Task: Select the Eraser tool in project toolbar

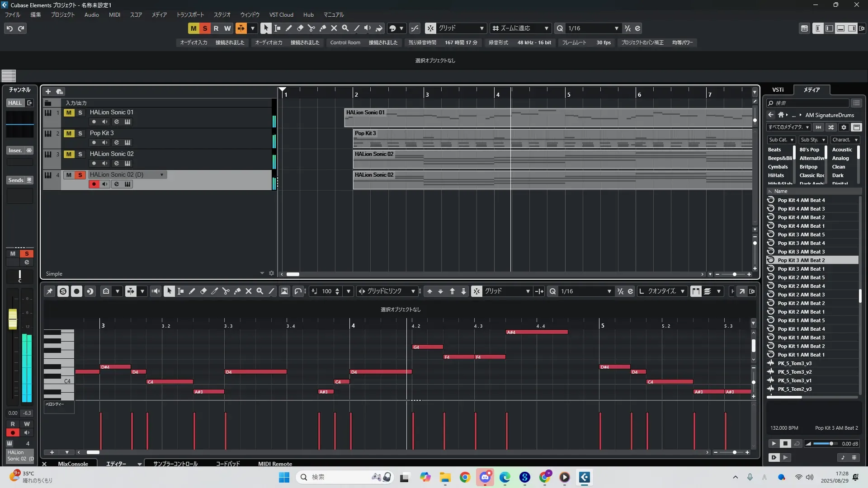Action: (300, 28)
